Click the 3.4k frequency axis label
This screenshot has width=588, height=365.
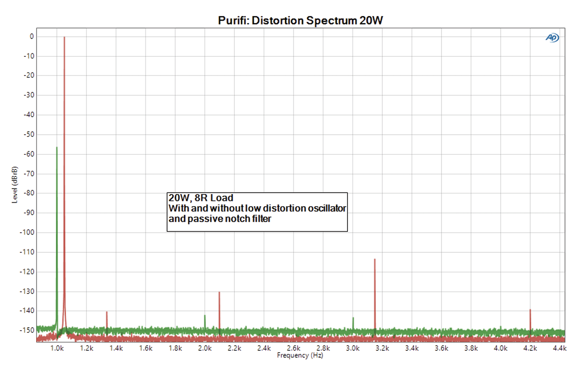point(412,348)
